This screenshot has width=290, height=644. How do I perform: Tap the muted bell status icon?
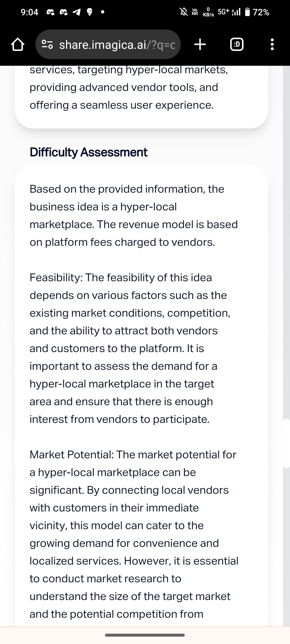point(184,12)
